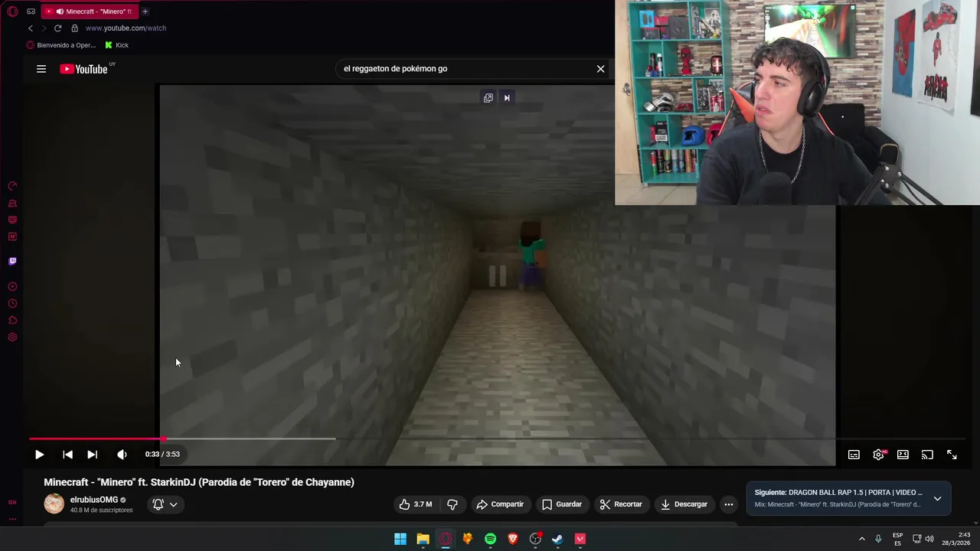Mute the video volume
Image resolution: width=980 pixels, height=551 pixels.
click(122, 455)
